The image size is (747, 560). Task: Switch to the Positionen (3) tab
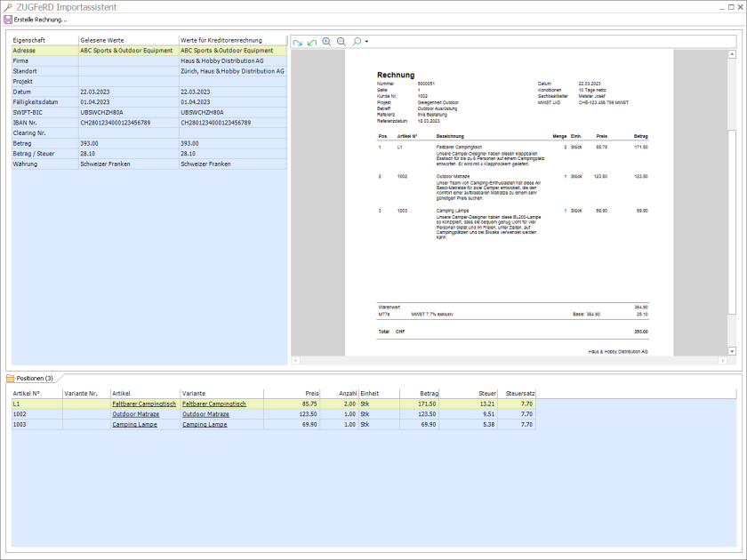coord(36,379)
